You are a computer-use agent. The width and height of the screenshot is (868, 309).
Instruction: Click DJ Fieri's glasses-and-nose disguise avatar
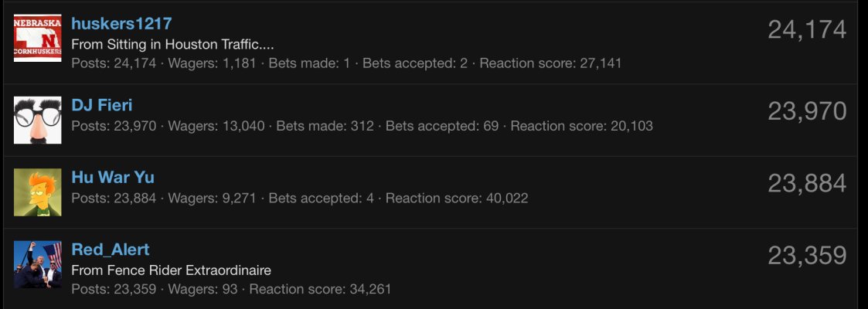pyautogui.click(x=38, y=120)
